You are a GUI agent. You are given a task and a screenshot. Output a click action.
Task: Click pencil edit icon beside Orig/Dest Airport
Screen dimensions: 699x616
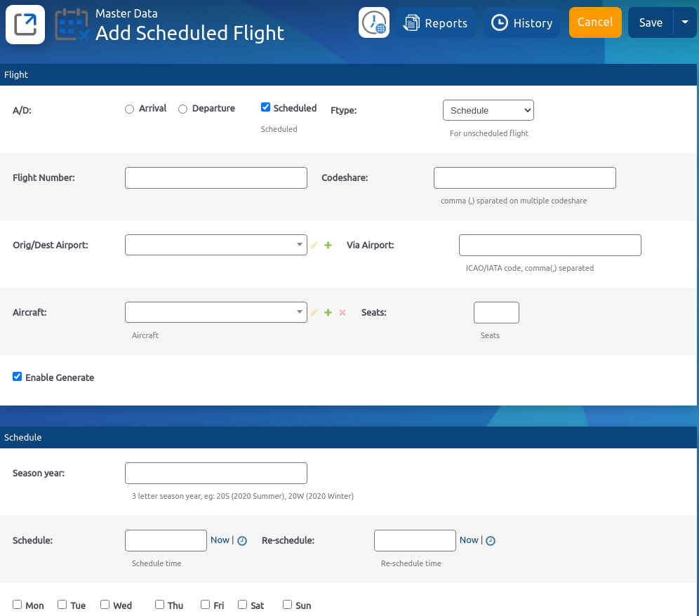tap(314, 245)
